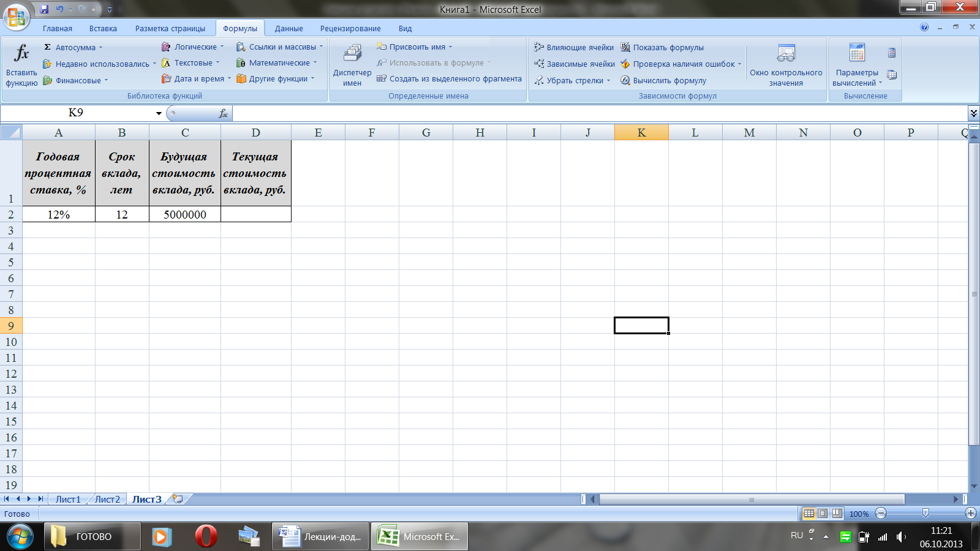Click the zoom out minus button
This screenshot has height=551, width=980.
pos(881,514)
